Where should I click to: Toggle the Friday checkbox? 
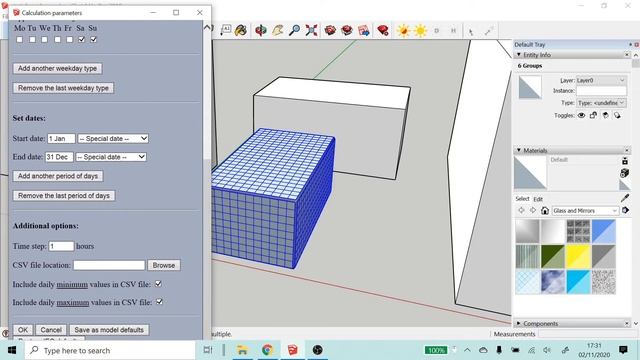pos(69,40)
